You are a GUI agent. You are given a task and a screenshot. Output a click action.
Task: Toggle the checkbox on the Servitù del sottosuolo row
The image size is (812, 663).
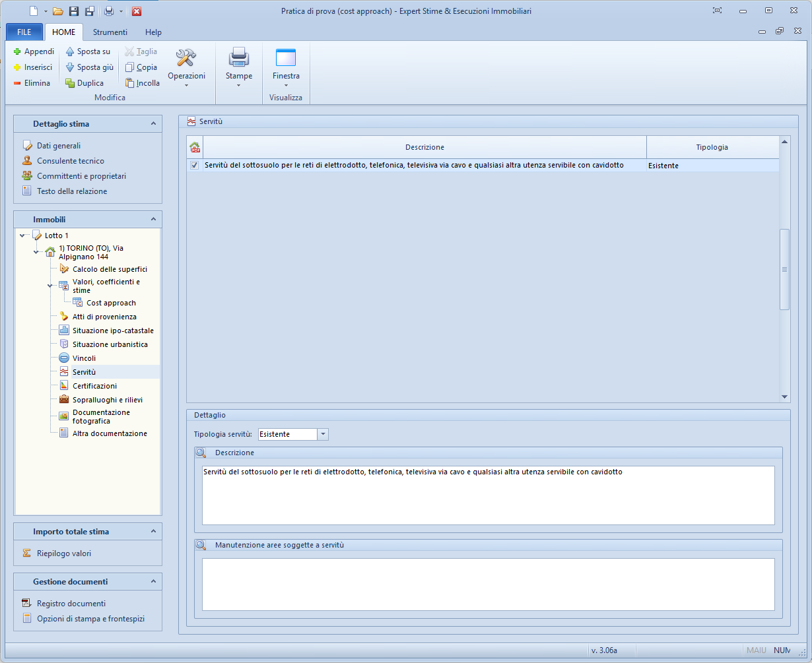[x=194, y=166]
